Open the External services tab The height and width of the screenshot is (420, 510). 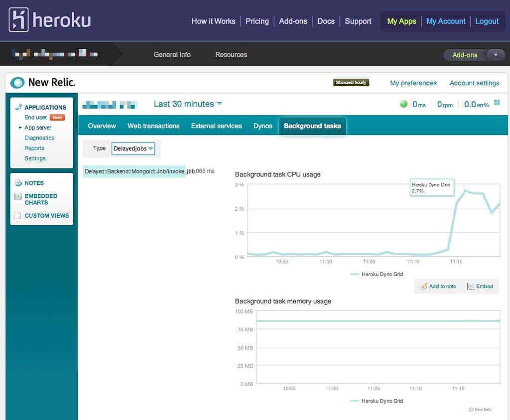[x=216, y=126]
